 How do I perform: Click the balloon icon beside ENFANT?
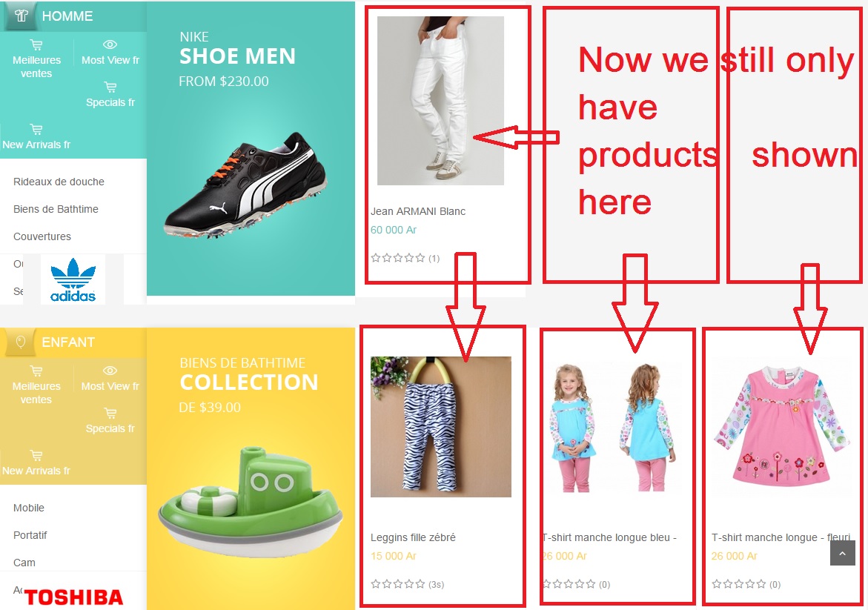click(x=21, y=342)
